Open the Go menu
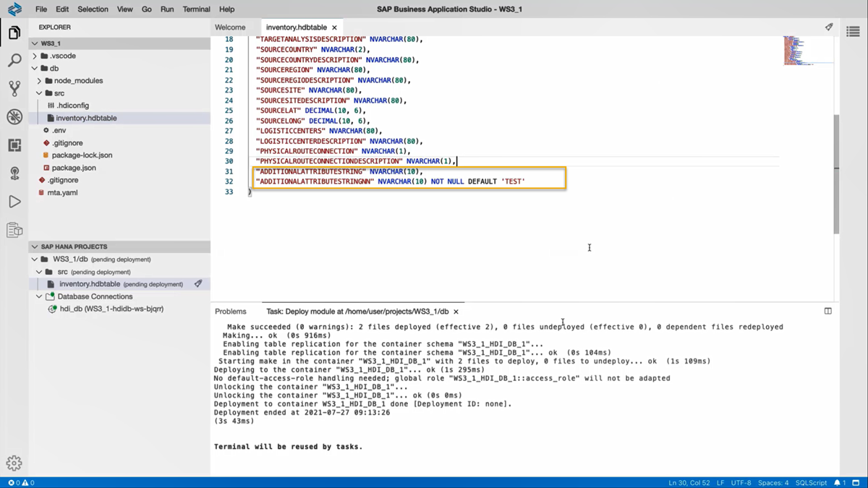Screen dimensions: 868x488 [147, 9]
